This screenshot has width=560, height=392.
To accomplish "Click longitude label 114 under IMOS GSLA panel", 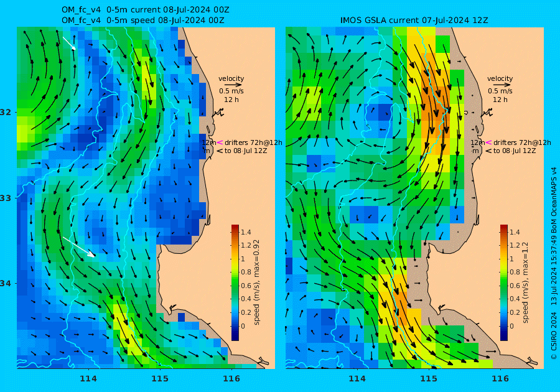I will pos(357,379).
